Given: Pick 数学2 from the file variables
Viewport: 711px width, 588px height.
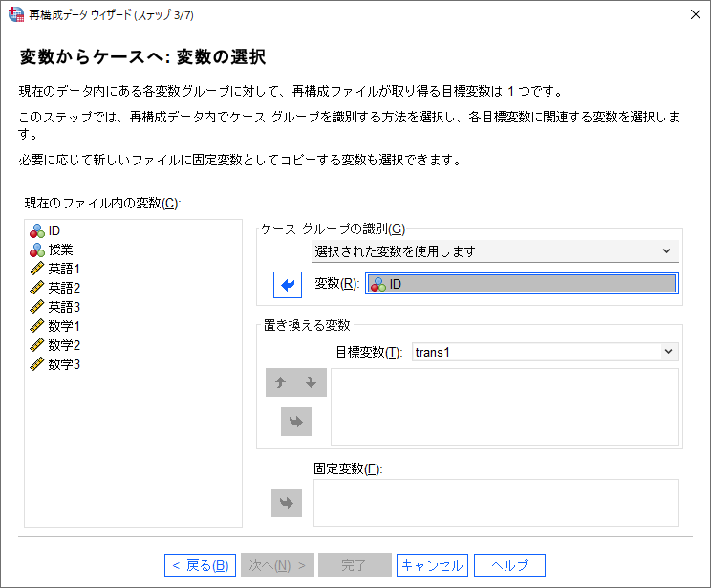Looking at the screenshot, I should (x=65, y=345).
